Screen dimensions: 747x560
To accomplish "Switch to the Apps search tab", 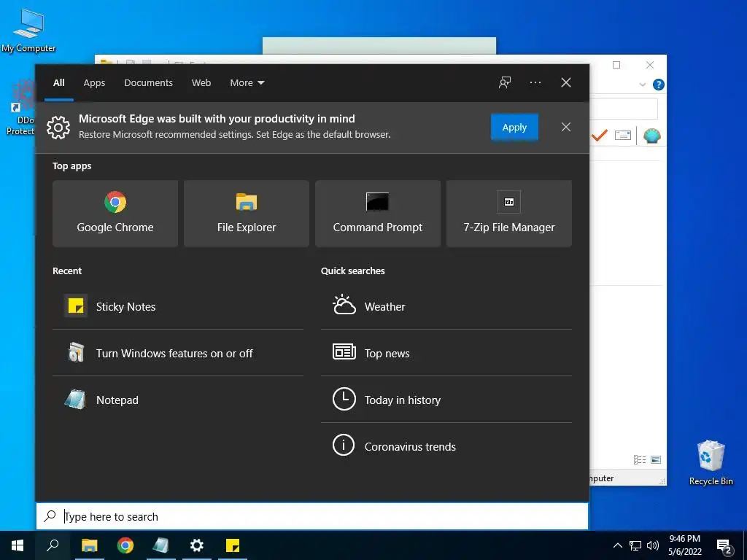I will tap(94, 82).
